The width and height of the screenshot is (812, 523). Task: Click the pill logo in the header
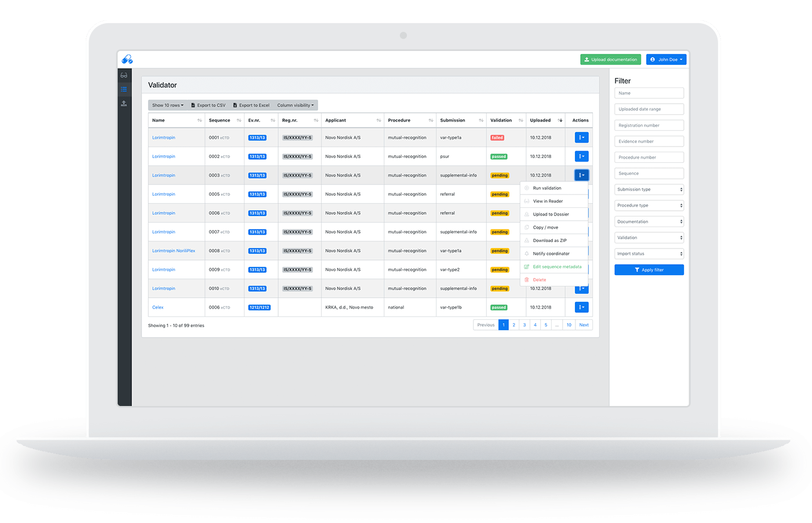(128, 60)
